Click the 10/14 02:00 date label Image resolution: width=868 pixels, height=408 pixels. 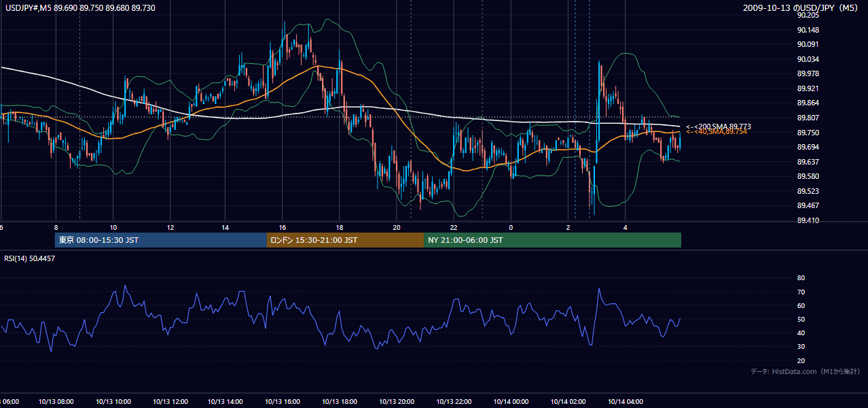pos(568,402)
